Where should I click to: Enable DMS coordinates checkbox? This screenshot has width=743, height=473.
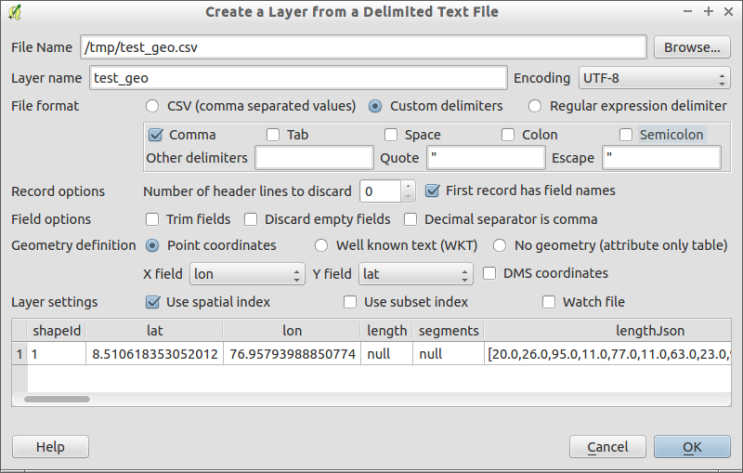click(x=489, y=273)
